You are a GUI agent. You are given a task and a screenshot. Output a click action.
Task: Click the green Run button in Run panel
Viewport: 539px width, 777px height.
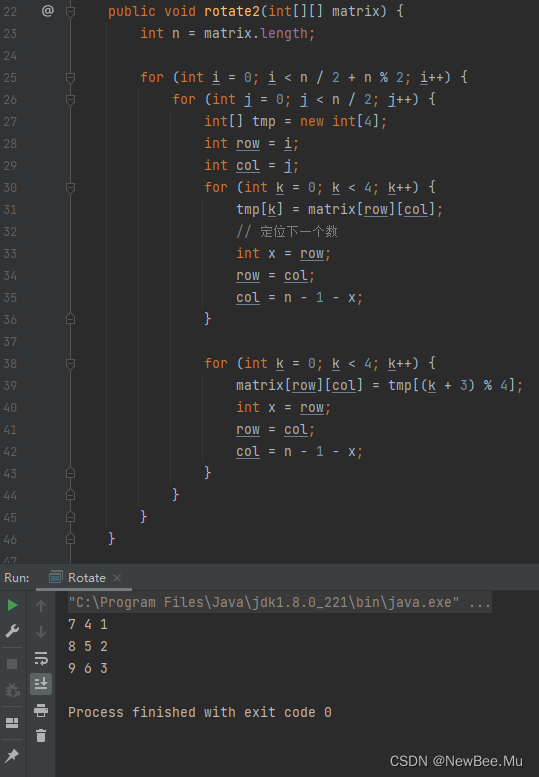coord(12,605)
